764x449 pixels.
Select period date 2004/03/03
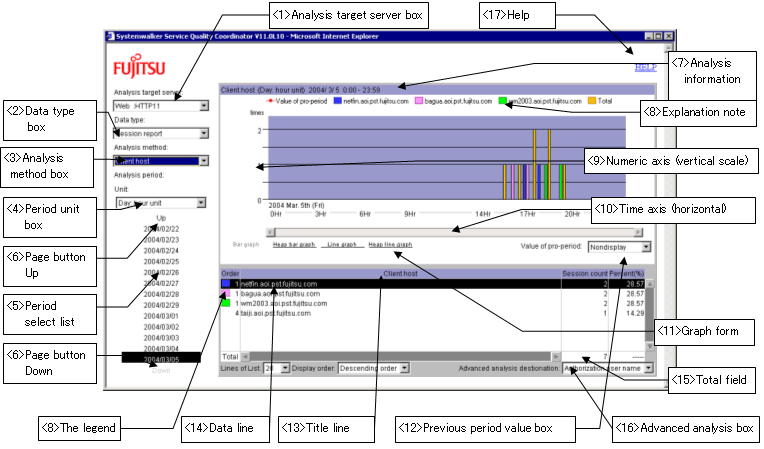[x=161, y=338]
